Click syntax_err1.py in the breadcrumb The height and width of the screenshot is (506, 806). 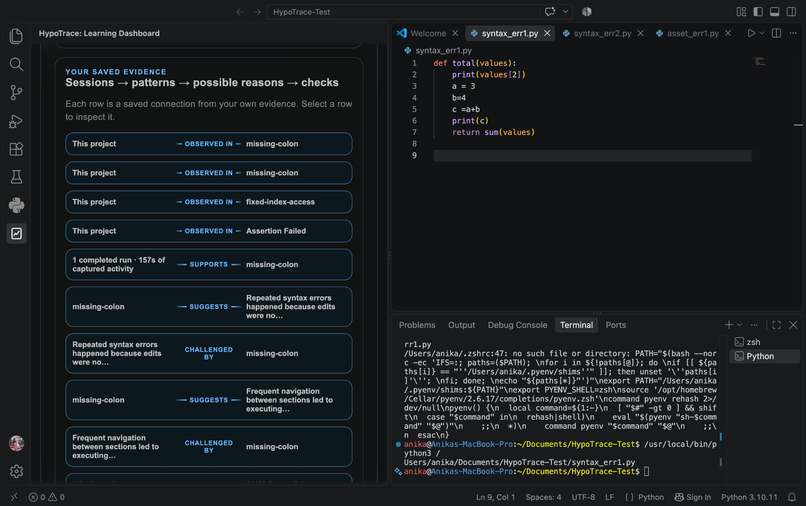pos(443,50)
